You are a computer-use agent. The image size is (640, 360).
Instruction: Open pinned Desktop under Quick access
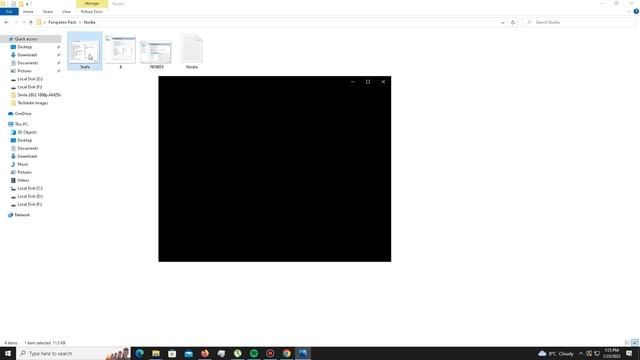pos(24,47)
